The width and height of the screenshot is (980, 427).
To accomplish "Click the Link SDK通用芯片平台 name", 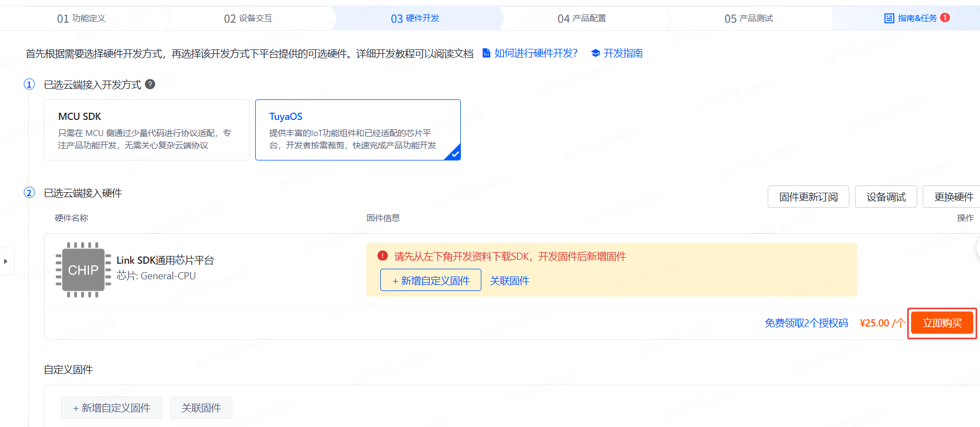I will [x=165, y=260].
